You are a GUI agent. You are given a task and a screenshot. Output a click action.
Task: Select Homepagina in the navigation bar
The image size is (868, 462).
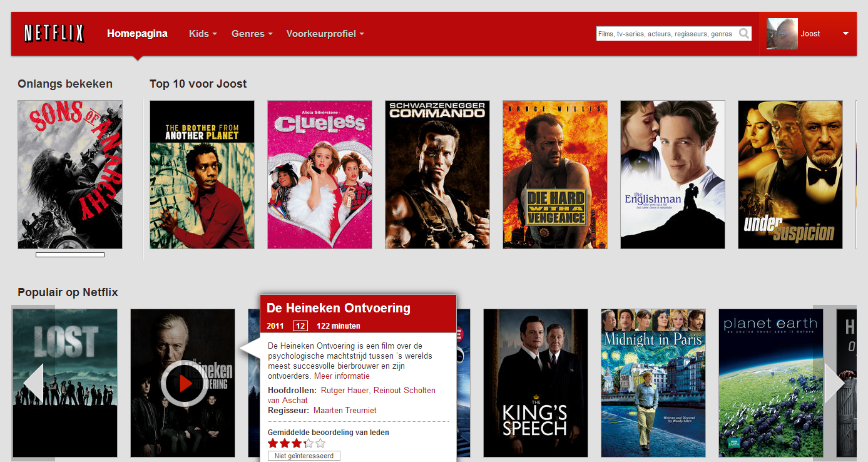point(137,33)
